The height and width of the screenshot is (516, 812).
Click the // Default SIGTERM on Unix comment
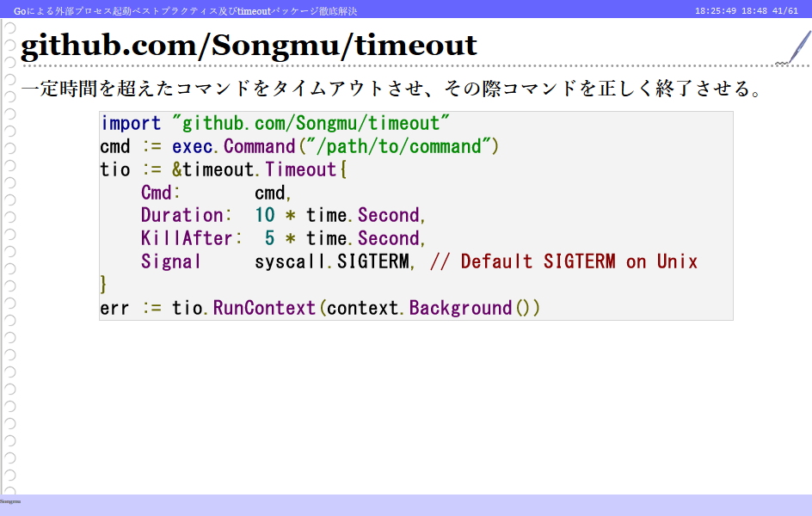pos(564,262)
